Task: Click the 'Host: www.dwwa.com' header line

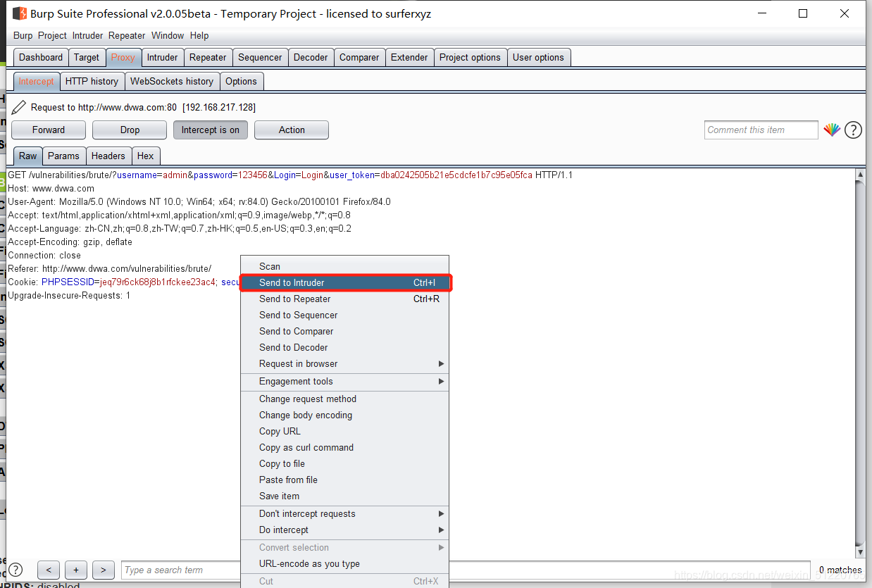Action: 51,188
